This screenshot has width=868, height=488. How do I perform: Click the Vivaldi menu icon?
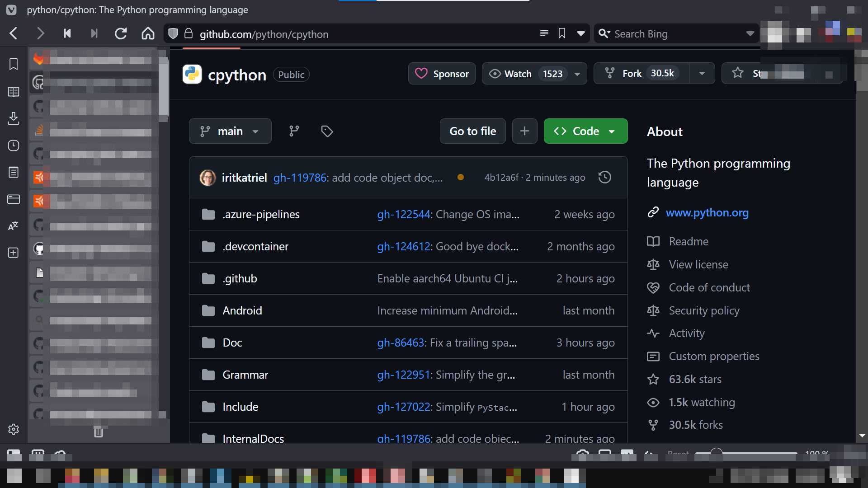click(11, 9)
